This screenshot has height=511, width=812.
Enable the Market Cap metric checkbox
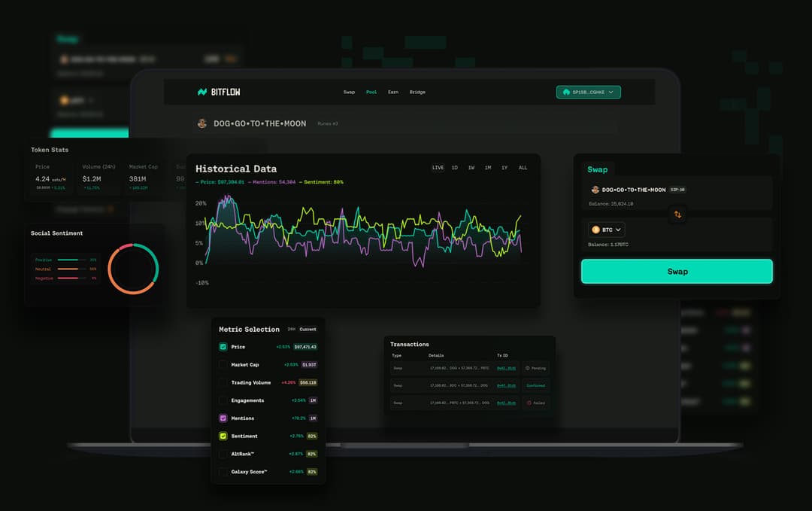coord(223,363)
